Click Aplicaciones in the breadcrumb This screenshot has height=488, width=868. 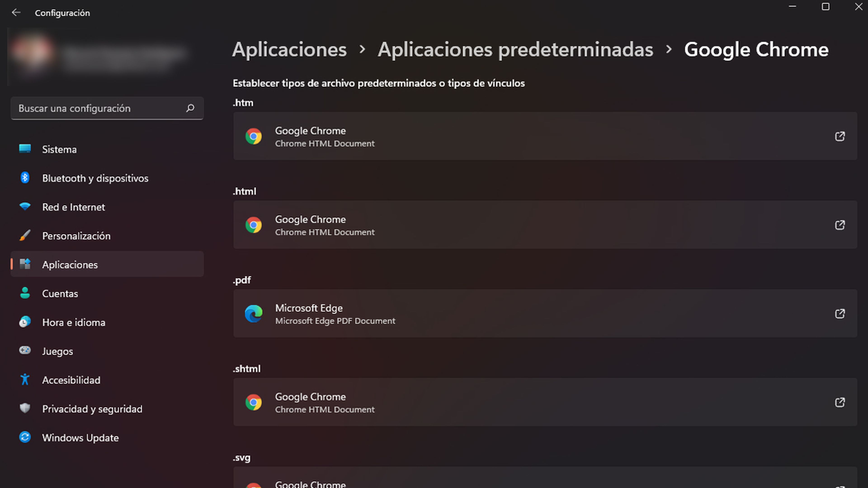point(289,49)
